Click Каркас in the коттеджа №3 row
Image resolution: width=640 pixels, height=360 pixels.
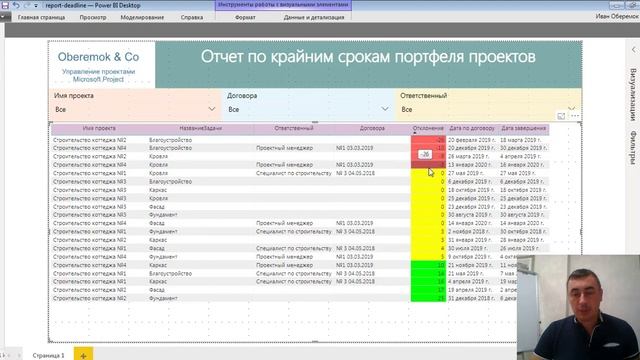tap(158, 190)
